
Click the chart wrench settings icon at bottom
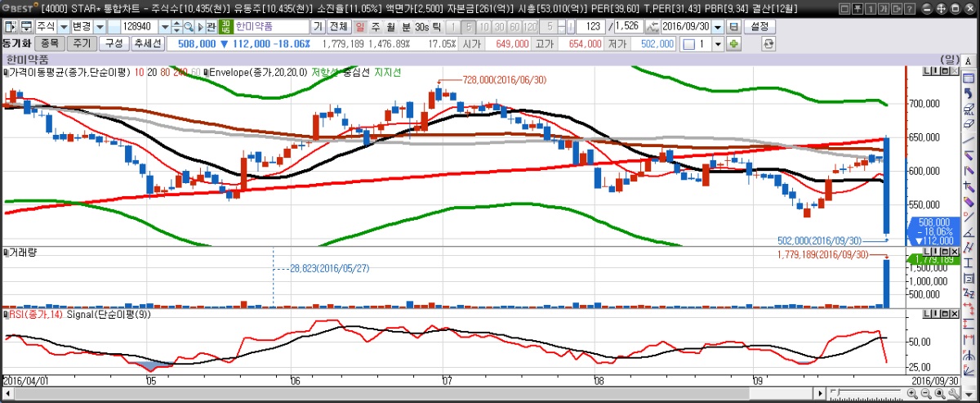[x=952, y=393]
